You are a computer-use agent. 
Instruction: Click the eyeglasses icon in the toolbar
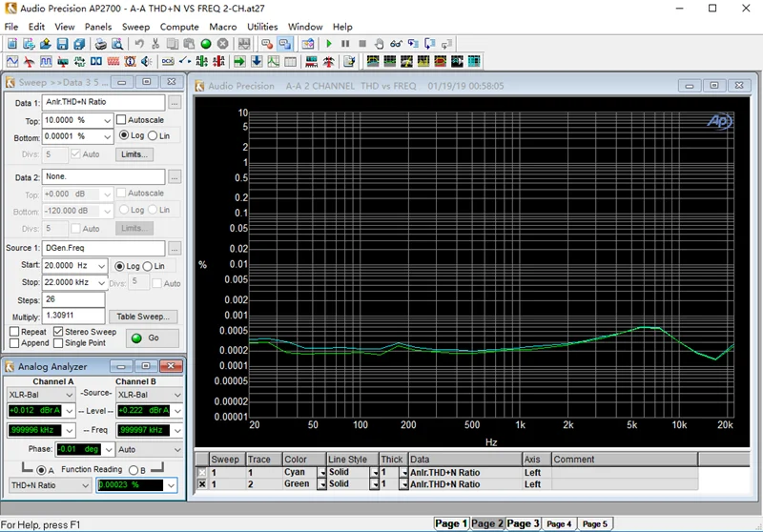point(396,44)
